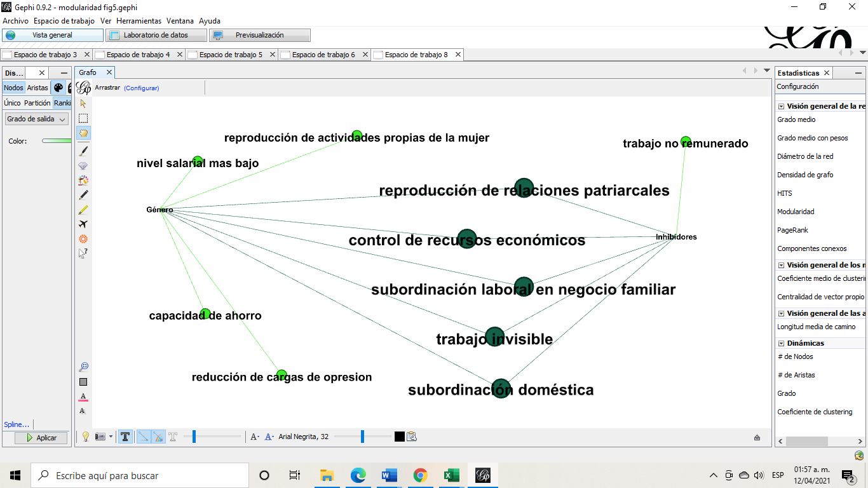Select the direct selection arrow tool

(x=83, y=103)
